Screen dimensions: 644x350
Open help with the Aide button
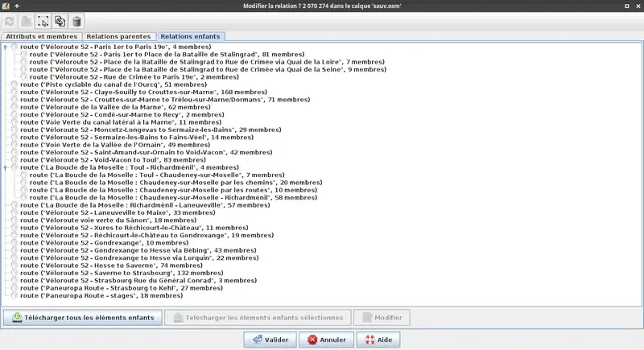[378, 340]
